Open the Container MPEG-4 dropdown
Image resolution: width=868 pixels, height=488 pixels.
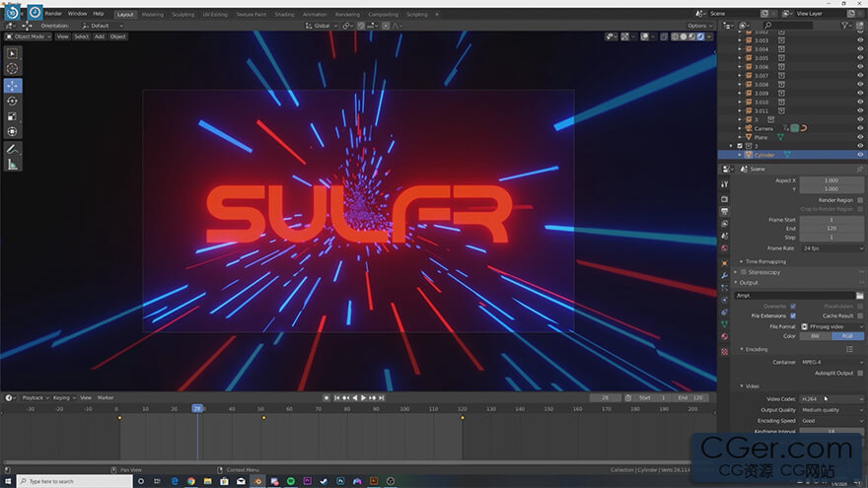832,362
